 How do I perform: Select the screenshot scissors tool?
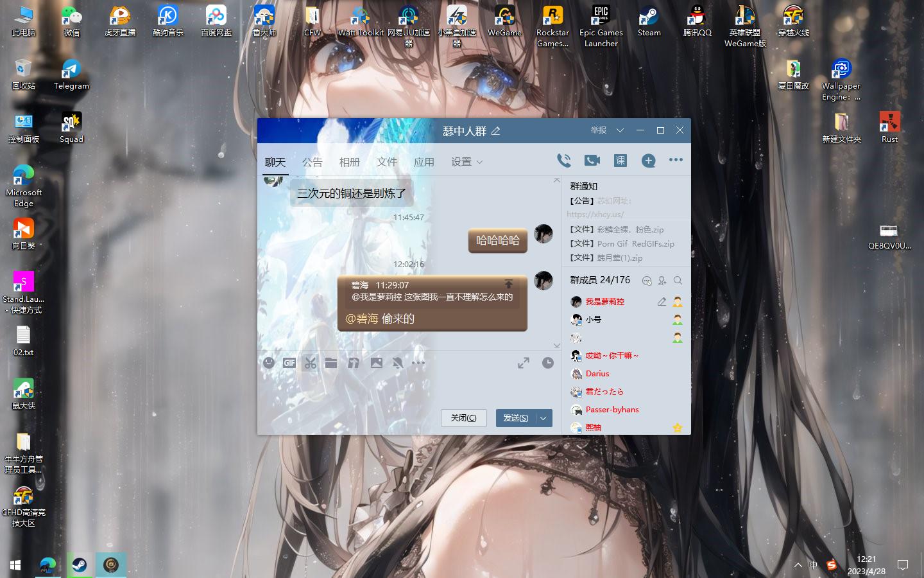(311, 363)
